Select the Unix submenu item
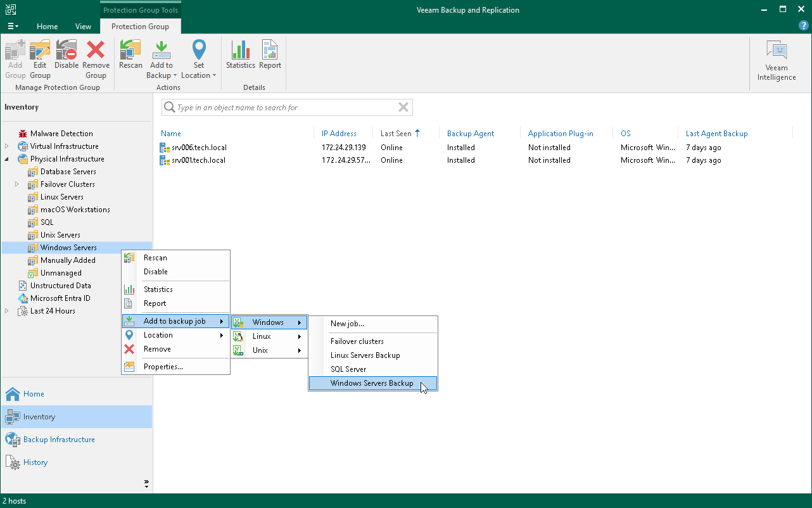This screenshot has width=812, height=508. pos(269,350)
